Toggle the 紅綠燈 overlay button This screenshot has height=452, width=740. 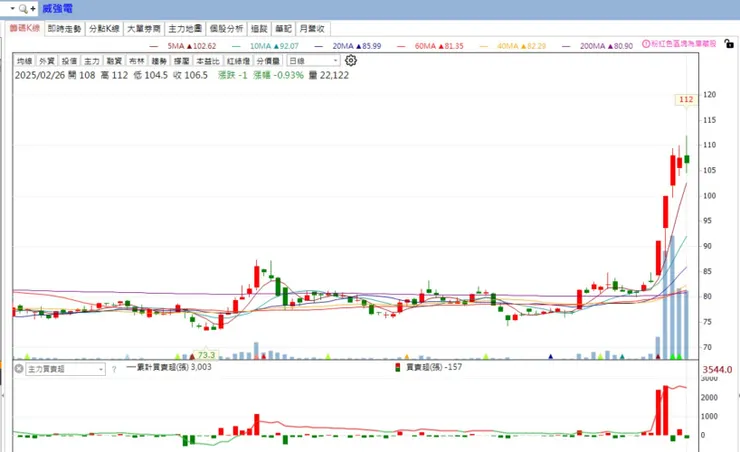click(x=238, y=61)
